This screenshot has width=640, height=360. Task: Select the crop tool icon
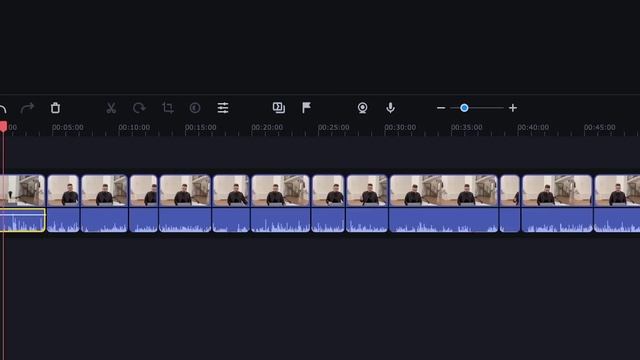[x=167, y=108]
